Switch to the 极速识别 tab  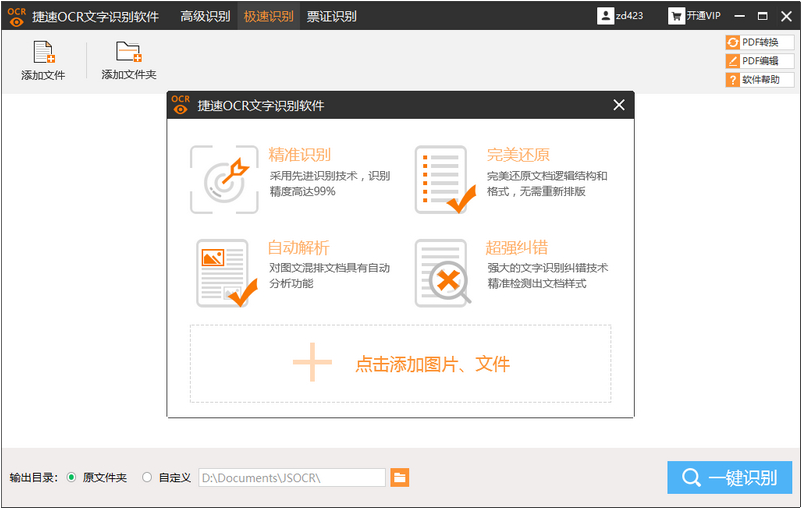point(268,16)
